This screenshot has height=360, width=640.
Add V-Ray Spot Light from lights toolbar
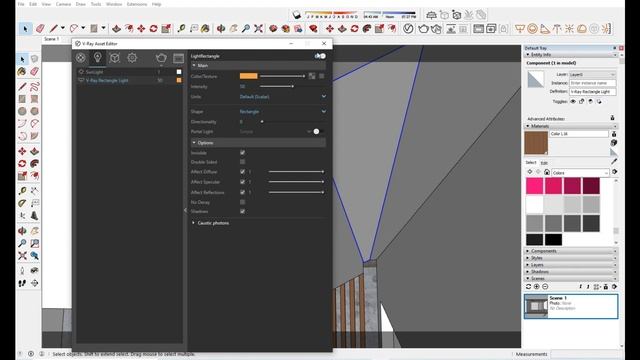click(545, 29)
